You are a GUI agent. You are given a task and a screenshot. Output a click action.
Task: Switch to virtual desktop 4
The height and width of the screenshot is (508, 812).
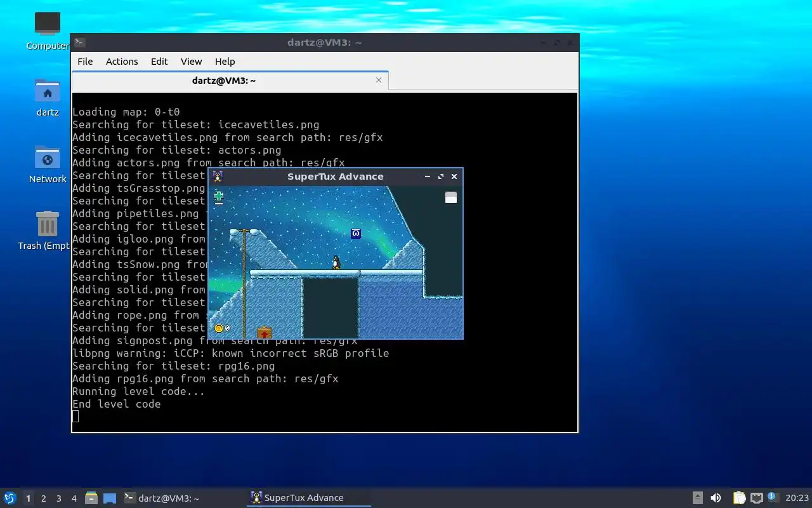(74, 498)
